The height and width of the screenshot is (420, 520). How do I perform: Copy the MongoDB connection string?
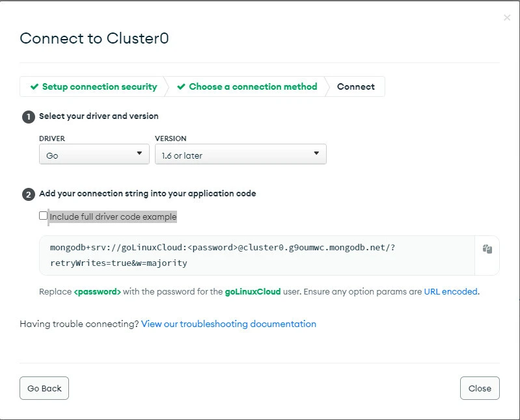coord(487,249)
